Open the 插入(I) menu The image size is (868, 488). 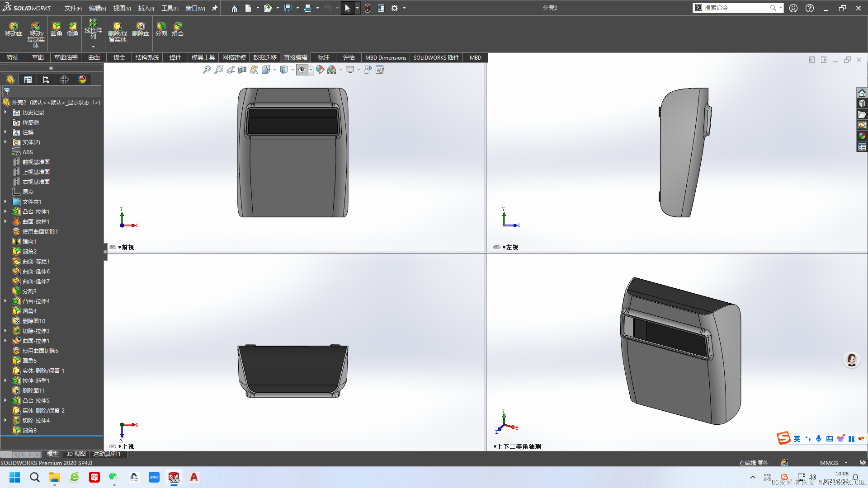click(x=146, y=8)
